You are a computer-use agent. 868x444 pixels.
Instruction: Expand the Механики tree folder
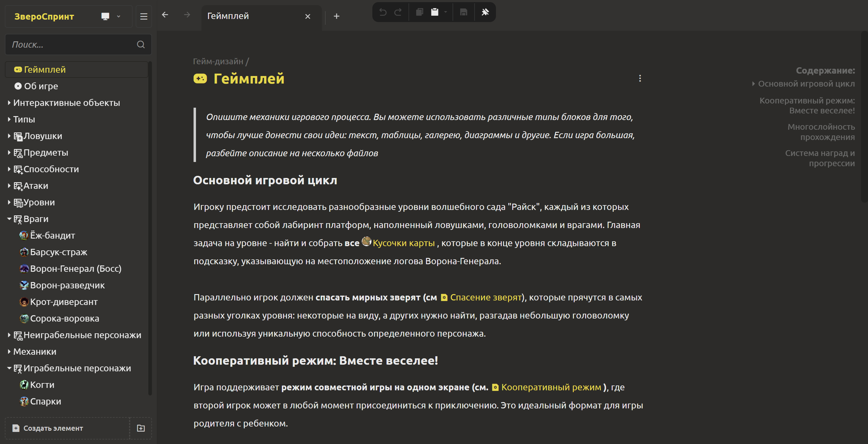click(x=9, y=352)
